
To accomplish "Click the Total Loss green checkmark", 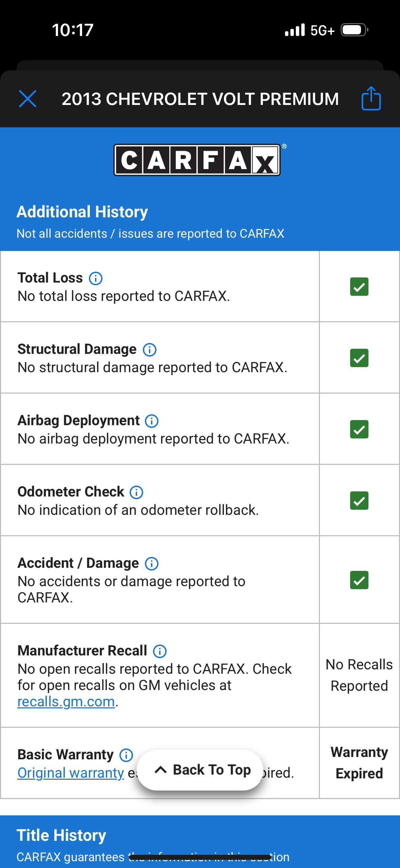I will (359, 287).
